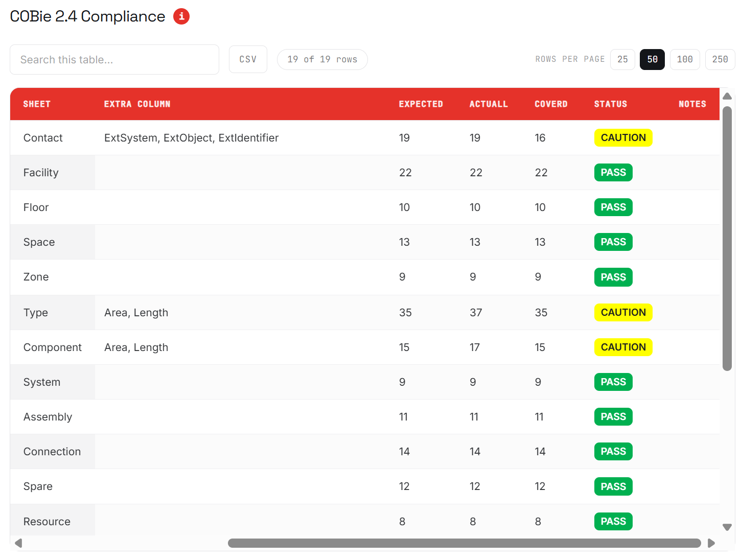Click the vertical scrollbar thumb
741x560 pixels.
click(727, 238)
